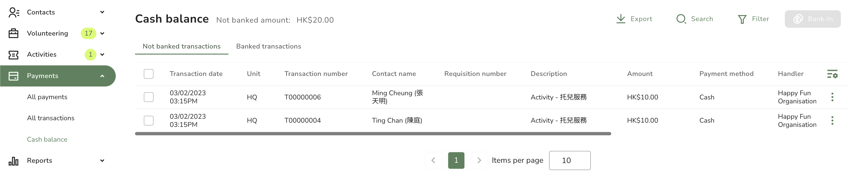The image size is (868, 176).
Task: Go to page 1 in the pagination
Action: pyautogui.click(x=456, y=161)
